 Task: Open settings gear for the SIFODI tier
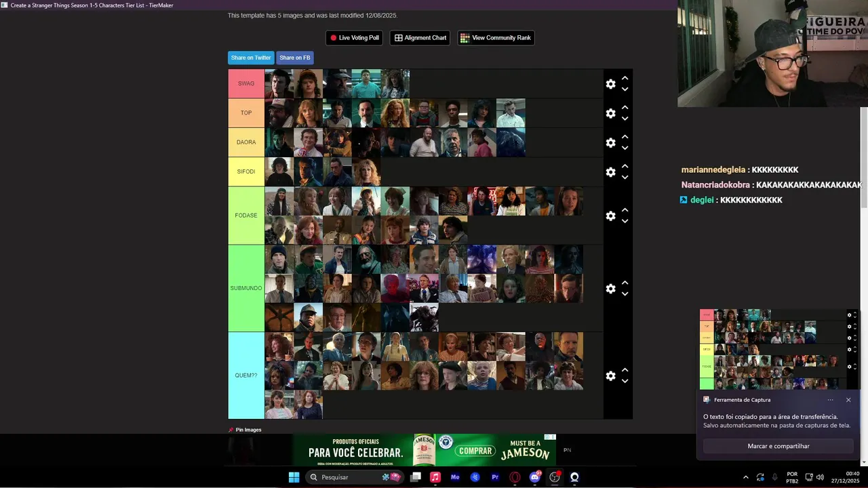click(x=610, y=172)
